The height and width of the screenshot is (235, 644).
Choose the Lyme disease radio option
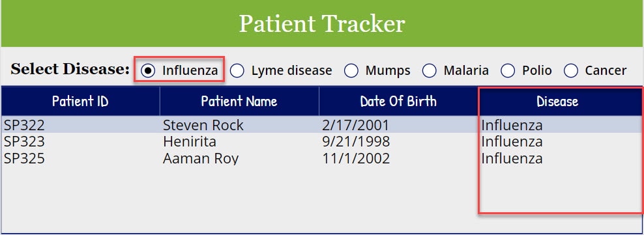point(237,70)
